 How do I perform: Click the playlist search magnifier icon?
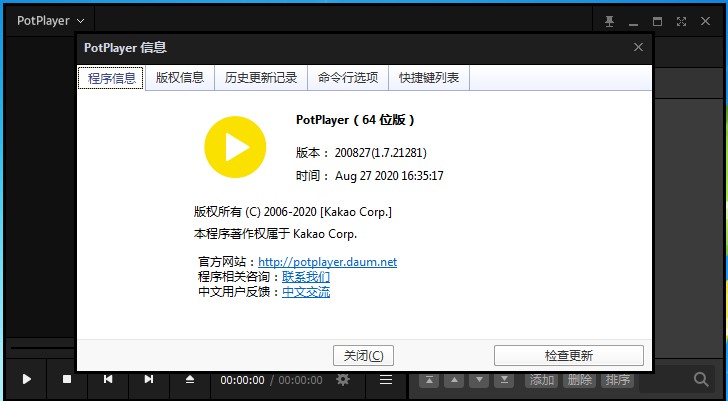click(701, 379)
